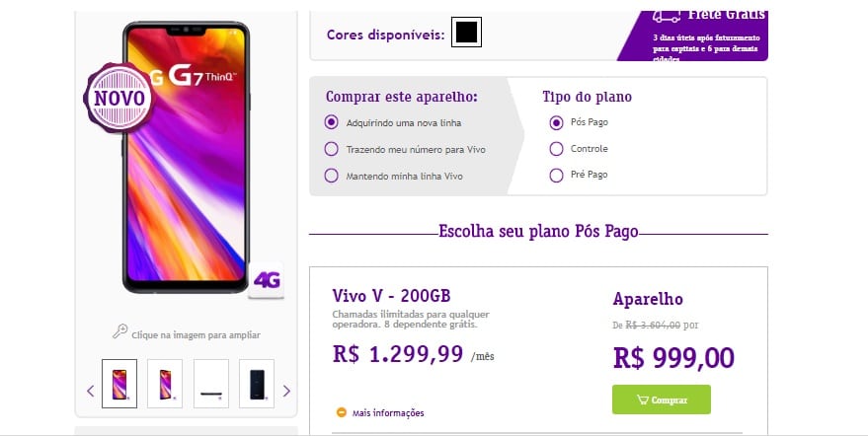Select 'Trazendo meu número para Vivo'

point(331,149)
